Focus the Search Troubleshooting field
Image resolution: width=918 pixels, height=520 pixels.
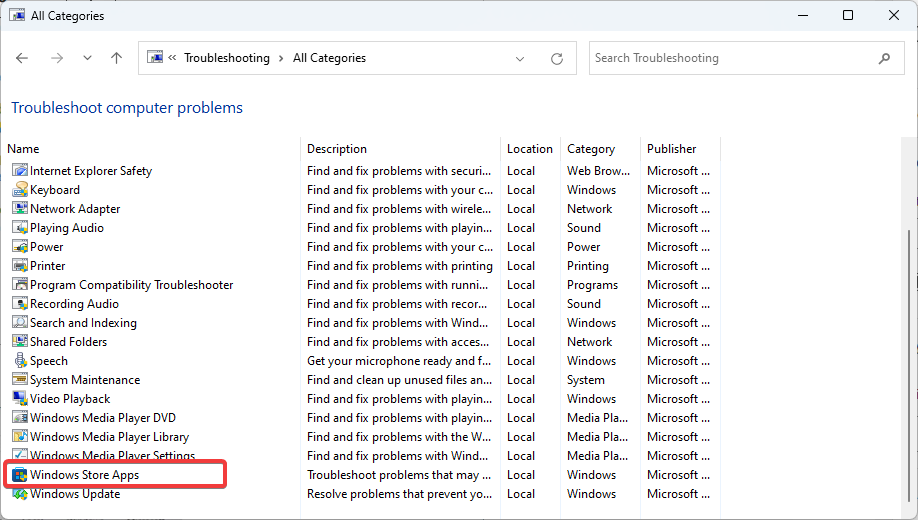[735, 58]
